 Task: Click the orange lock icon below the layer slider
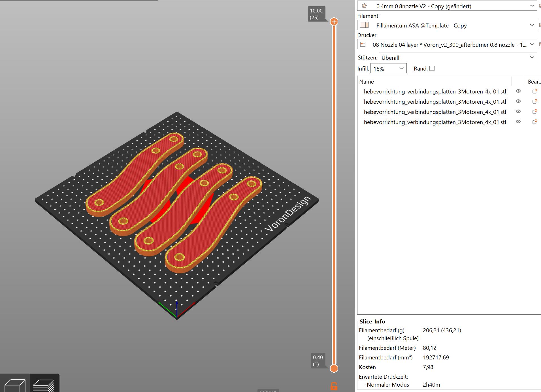point(334,386)
